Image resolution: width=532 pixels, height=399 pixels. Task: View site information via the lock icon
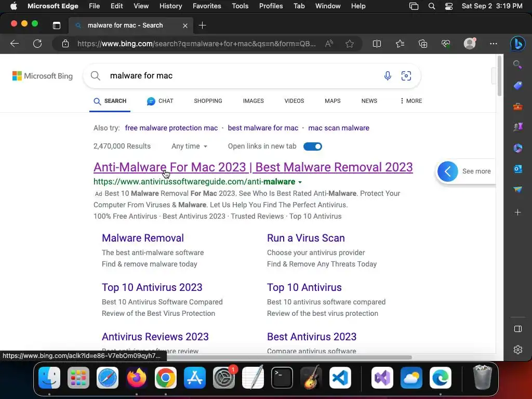[x=65, y=44]
